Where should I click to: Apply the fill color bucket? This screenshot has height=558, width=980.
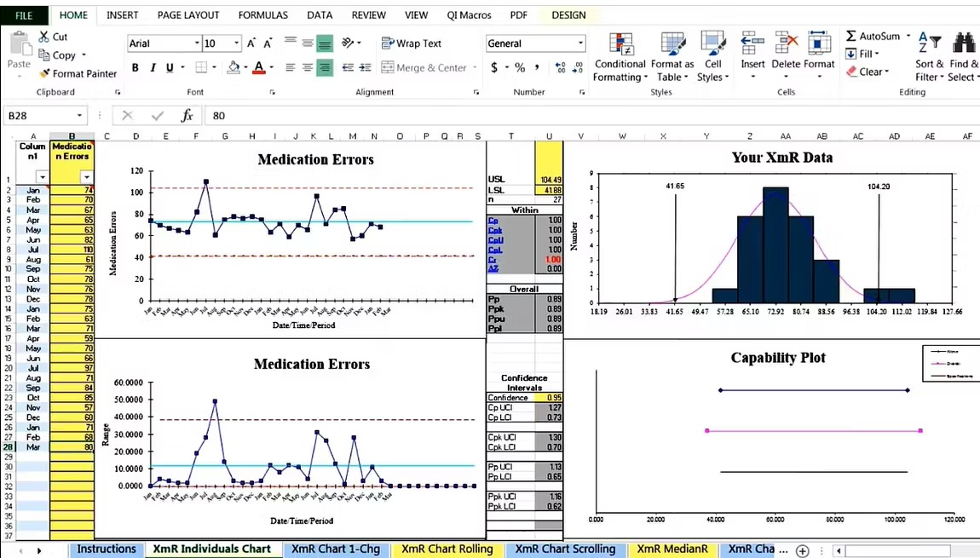click(x=233, y=67)
